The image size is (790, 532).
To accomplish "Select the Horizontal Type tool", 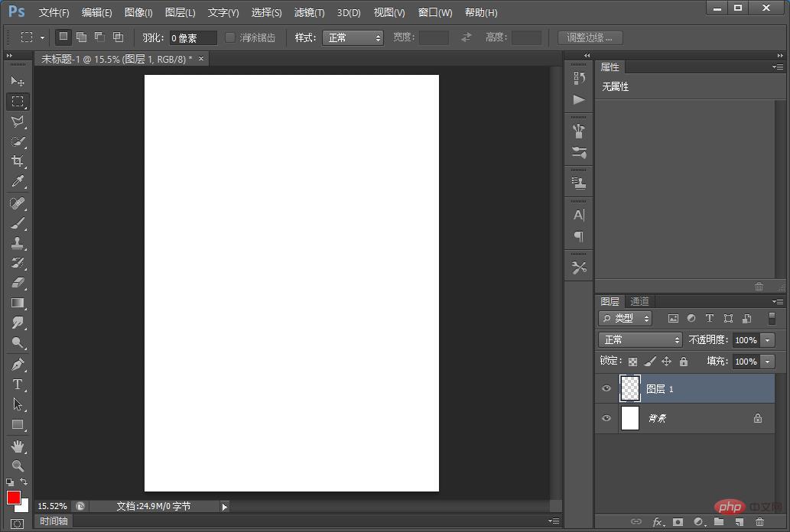I will pos(18,384).
